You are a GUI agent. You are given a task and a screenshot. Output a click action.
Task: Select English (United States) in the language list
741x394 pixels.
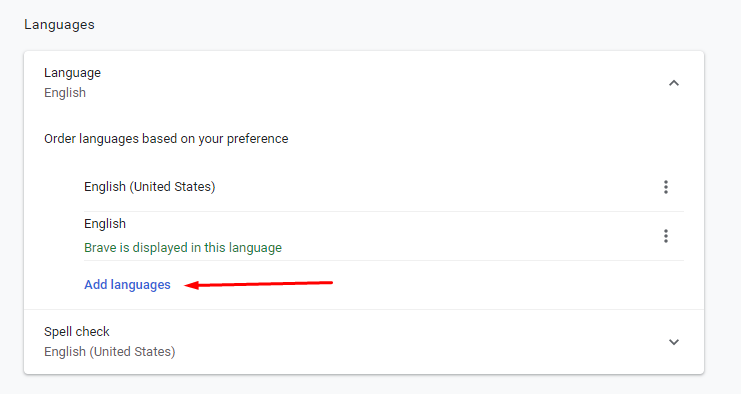click(149, 187)
